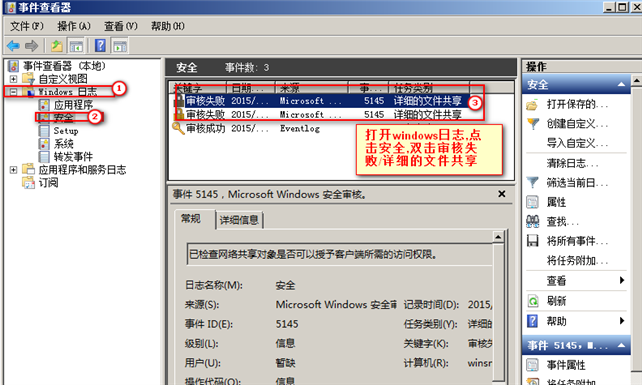Screen dimensions: 642x385
Task: Select the 审核成功 Eventlog event row
Action: point(321,128)
